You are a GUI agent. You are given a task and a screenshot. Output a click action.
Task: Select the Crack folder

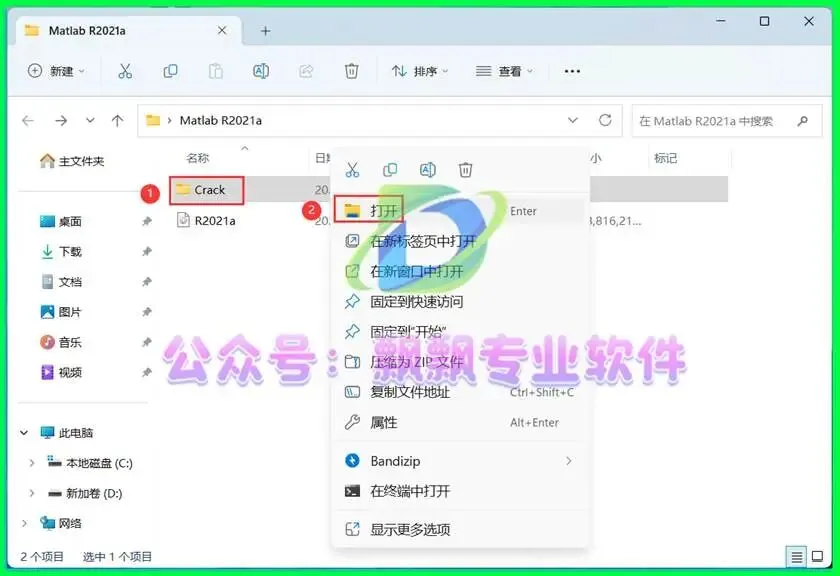tap(209, 190)
